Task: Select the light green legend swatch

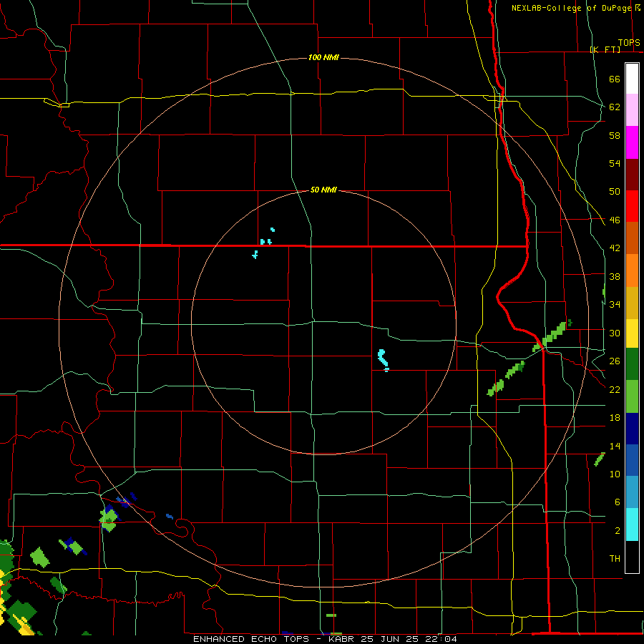Action: [632, 396]
